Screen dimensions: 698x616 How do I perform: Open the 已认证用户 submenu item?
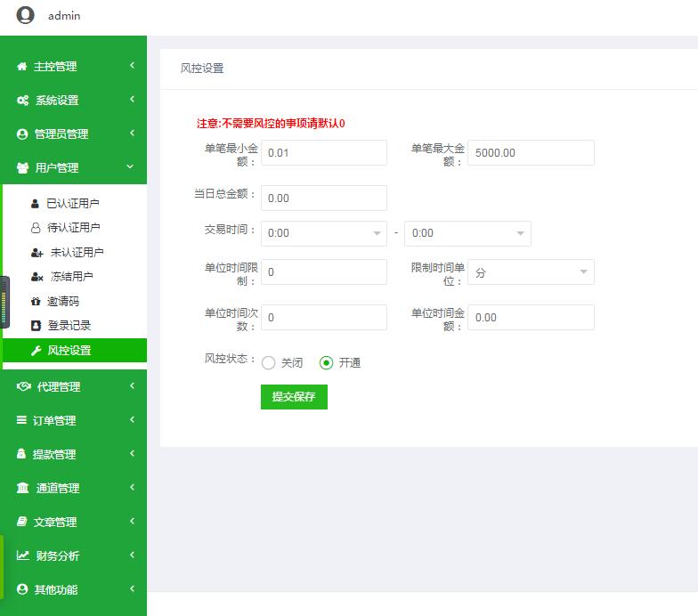73,204
